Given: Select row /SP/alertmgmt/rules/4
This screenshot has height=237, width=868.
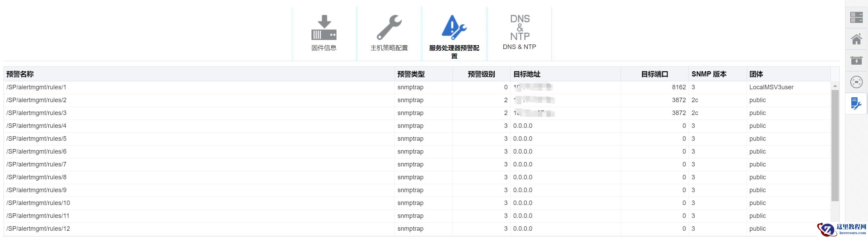Looking at the screenshot, I should click(x=417, y=126).
